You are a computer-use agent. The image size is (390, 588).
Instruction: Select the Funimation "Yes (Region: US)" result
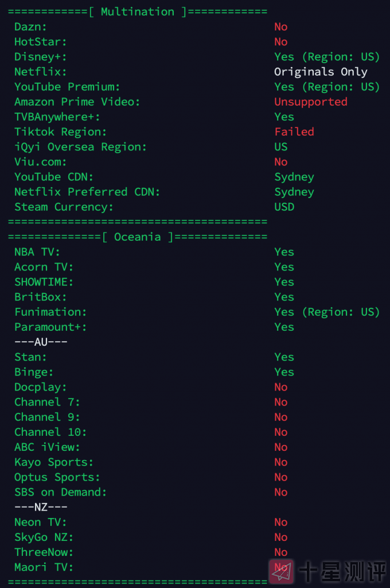tap(327, 312)
